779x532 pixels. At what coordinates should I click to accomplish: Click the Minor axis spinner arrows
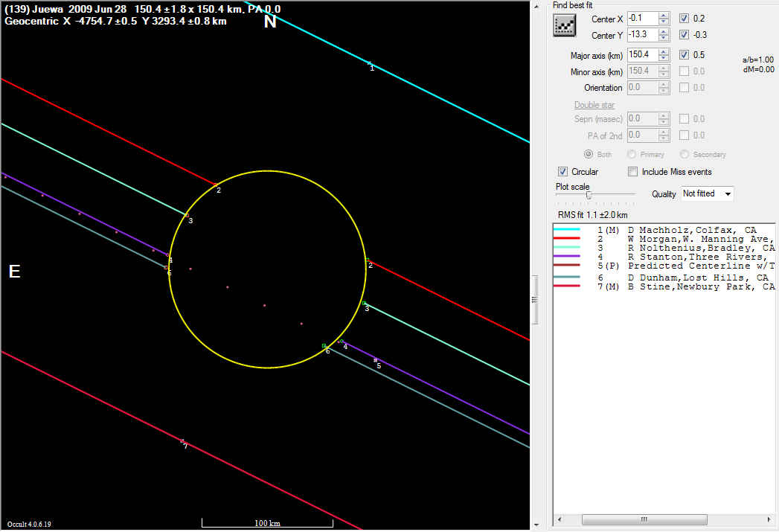(664, 71)
